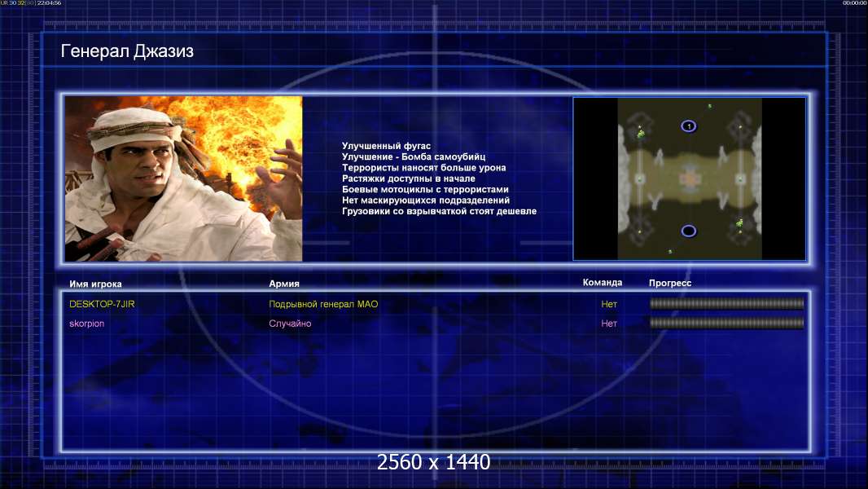The image size is (868, 489).
Task: Click 'Террористы наносят больше урона' line
Action: coord(423,168)
